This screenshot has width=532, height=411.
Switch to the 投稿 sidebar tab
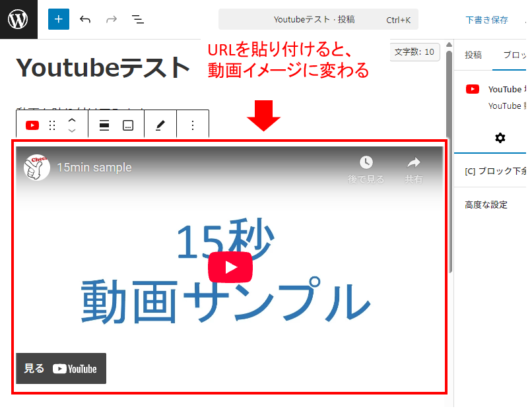click(473, 55)
